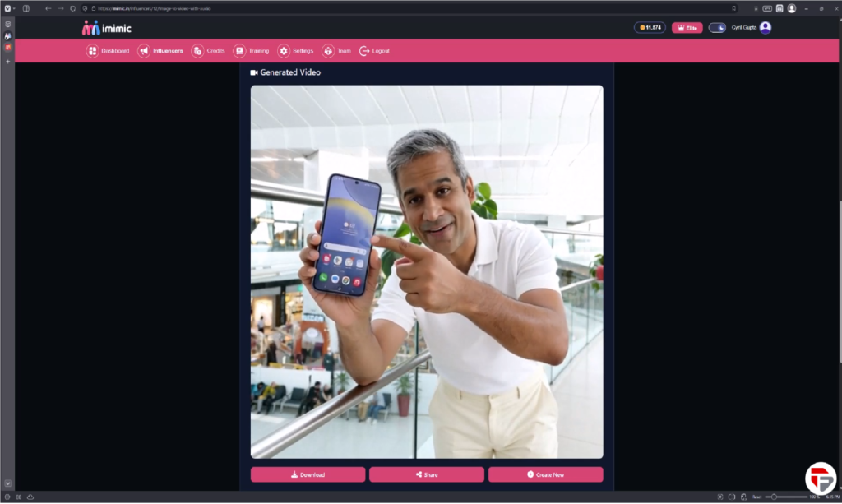Expand the sidebar panel chevron at bottom-left

point(7,484)
